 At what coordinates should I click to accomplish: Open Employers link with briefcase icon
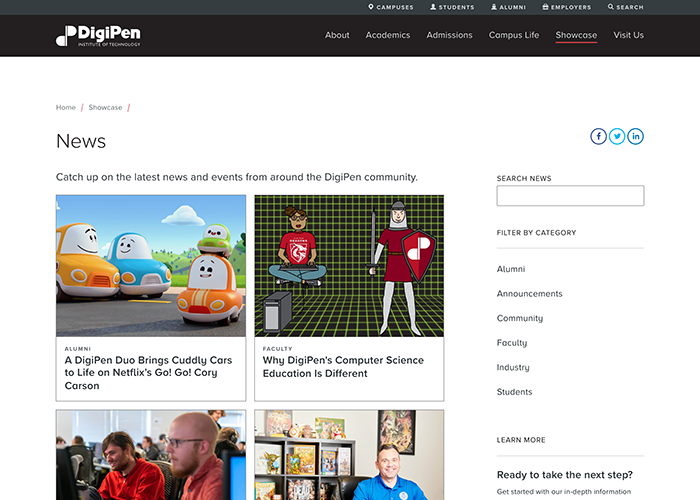point(567,7)
